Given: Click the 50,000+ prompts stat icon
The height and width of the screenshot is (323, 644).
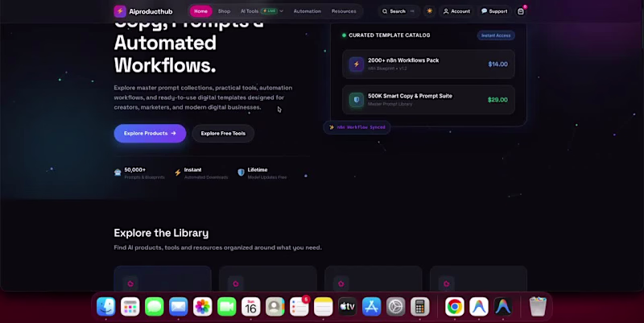Looking at the screenshot, I should click(118, 172).
